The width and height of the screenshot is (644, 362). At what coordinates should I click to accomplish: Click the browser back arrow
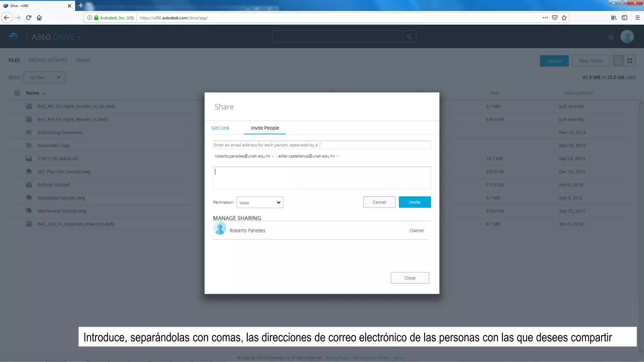[x=7, y=18]
